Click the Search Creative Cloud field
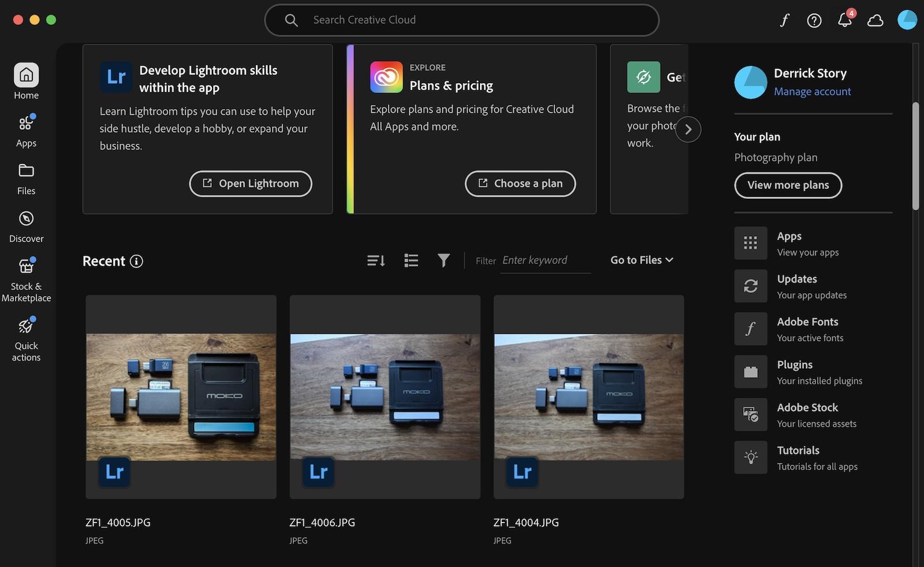Image resolution: width=924 pixels, height=567 pixels. 461,20
